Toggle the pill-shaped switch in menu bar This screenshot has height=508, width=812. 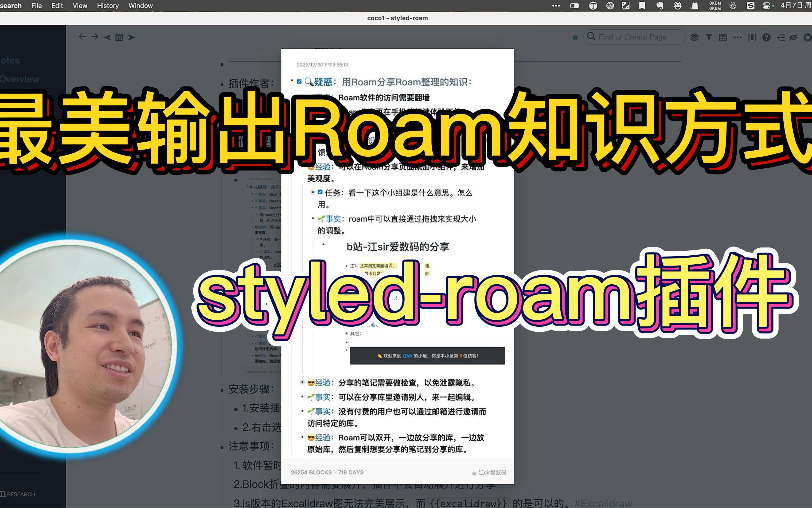pyautogui.click(x=574, y=6)
